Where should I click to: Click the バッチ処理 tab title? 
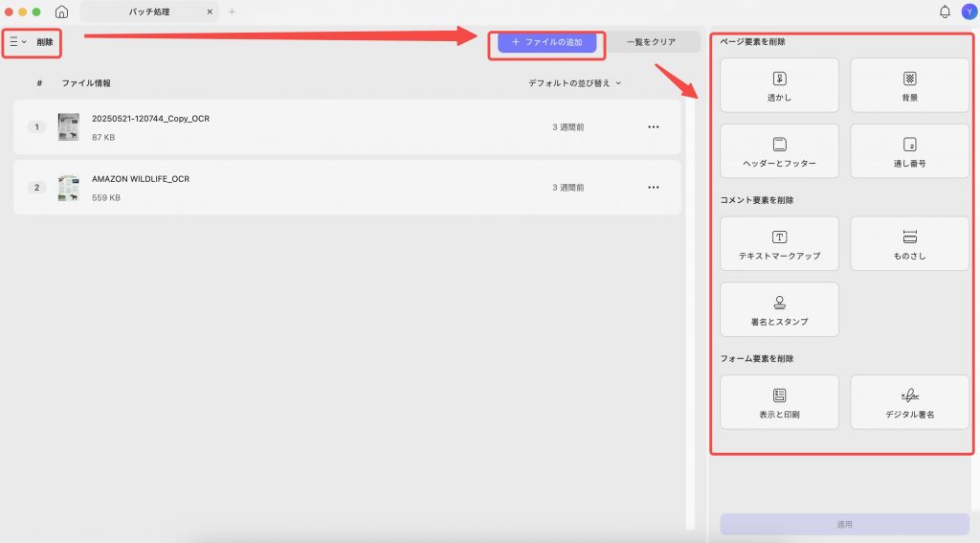click(148, 11)
